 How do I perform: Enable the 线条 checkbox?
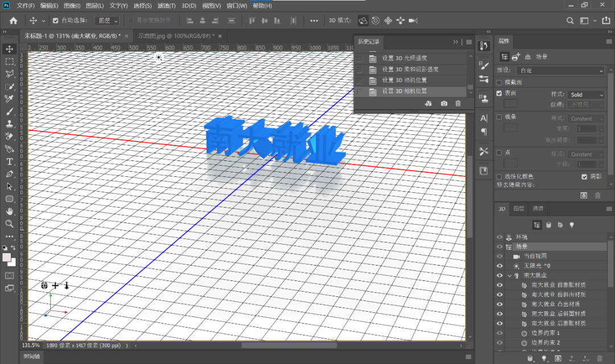[499, 117]
